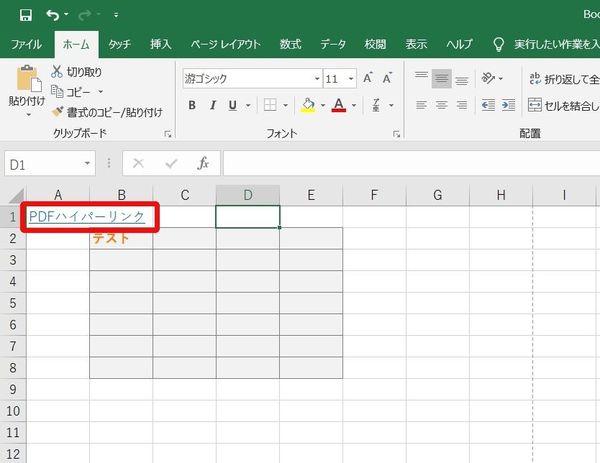Select column G header
Viewport: 600px width, 463px height.
[x=438, y=195]
